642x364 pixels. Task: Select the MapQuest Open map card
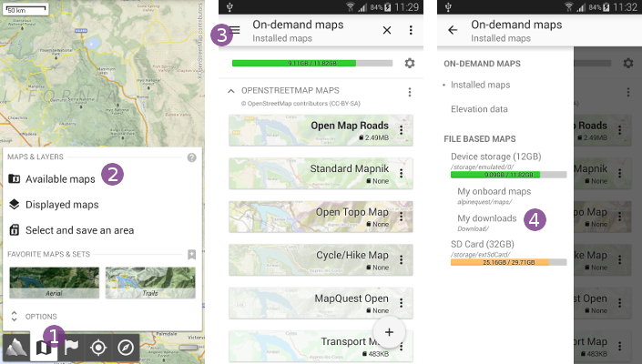coord(321,303)
